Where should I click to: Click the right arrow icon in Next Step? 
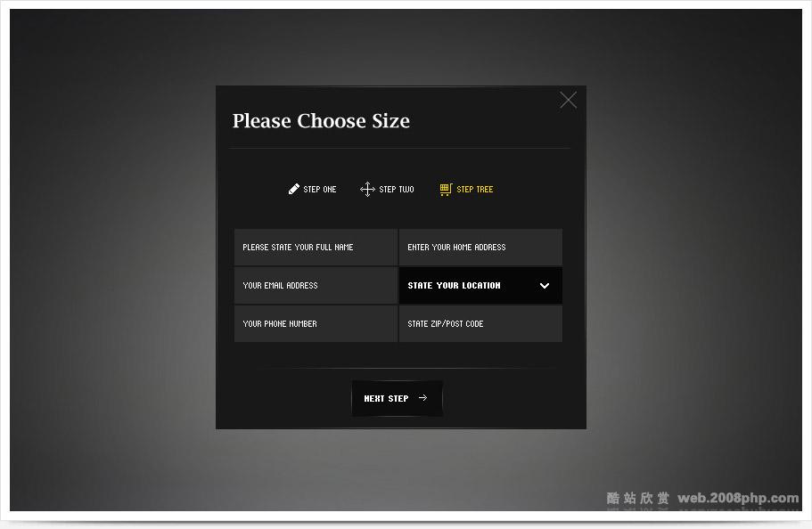tap(422, 398)
